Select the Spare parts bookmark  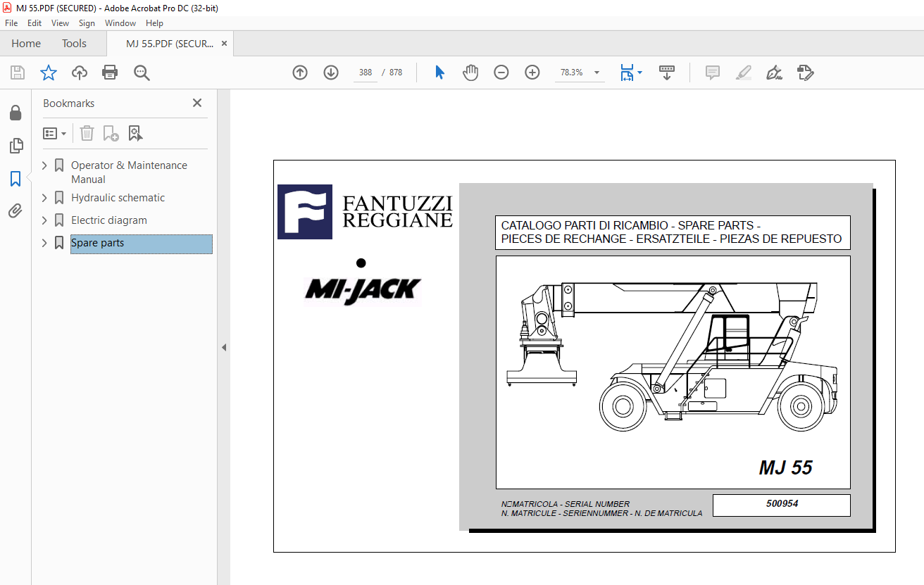(141, 244)
